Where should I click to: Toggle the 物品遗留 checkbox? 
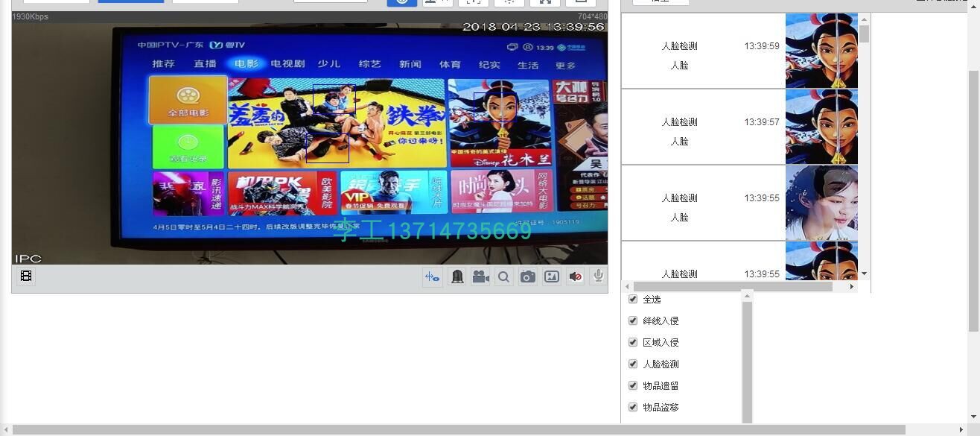pyautogui.click(x=633, y=385)
